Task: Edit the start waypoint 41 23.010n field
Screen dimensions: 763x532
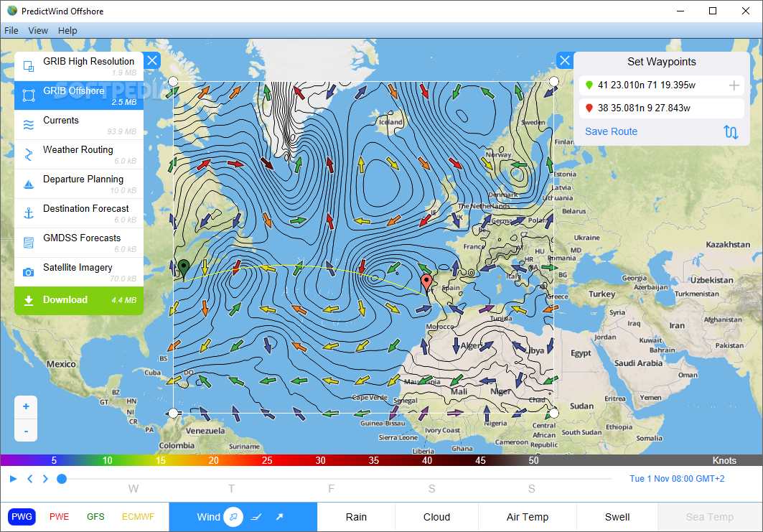Action: coord(662,85)
